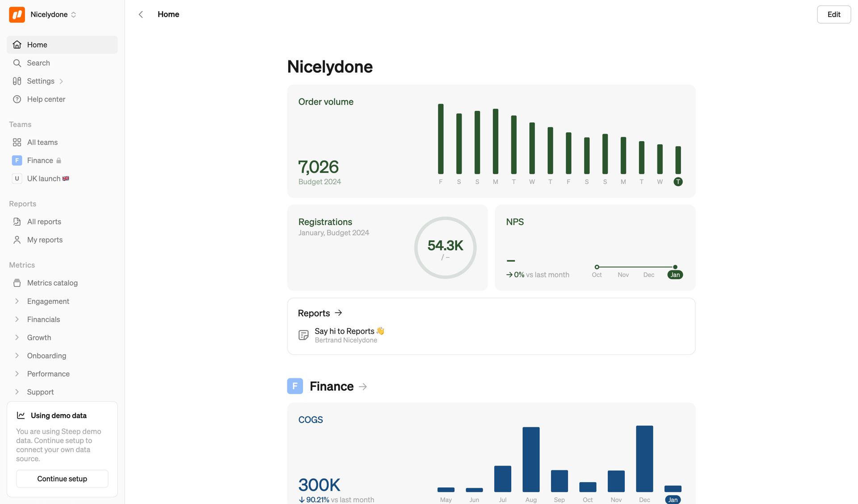This screenshot has width=858, height=504.
Task: Click the Metrics catalog icon
Action: click(17, 282)
